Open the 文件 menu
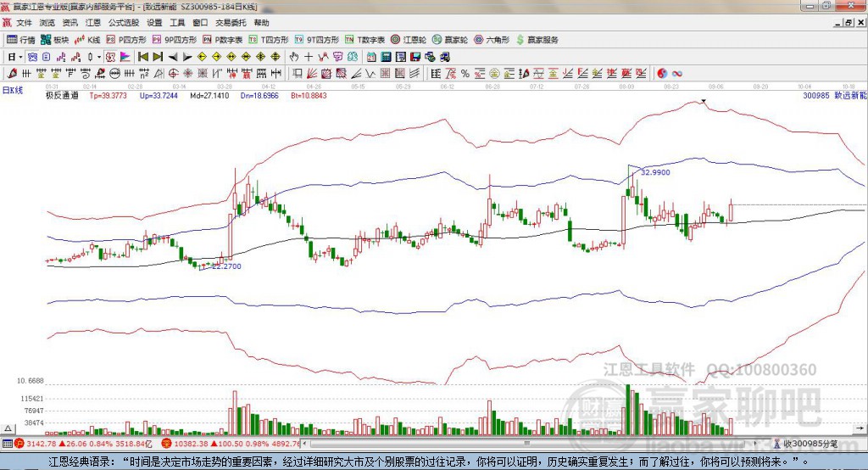868x470 pixels. pos(24,23)
